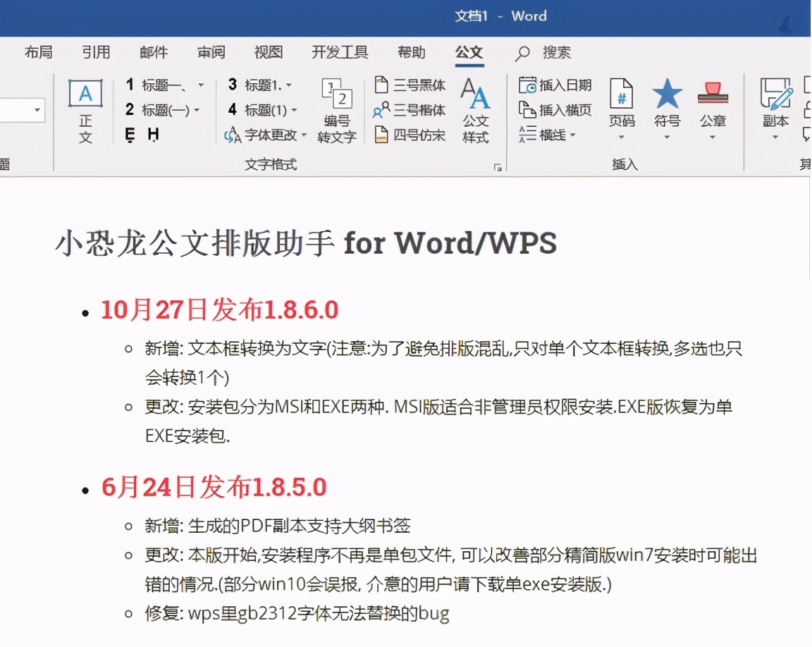Screen dimensions: 812x647
Task: Click the 副本 copy icon with pencil
Action: [x=775, y=104]
